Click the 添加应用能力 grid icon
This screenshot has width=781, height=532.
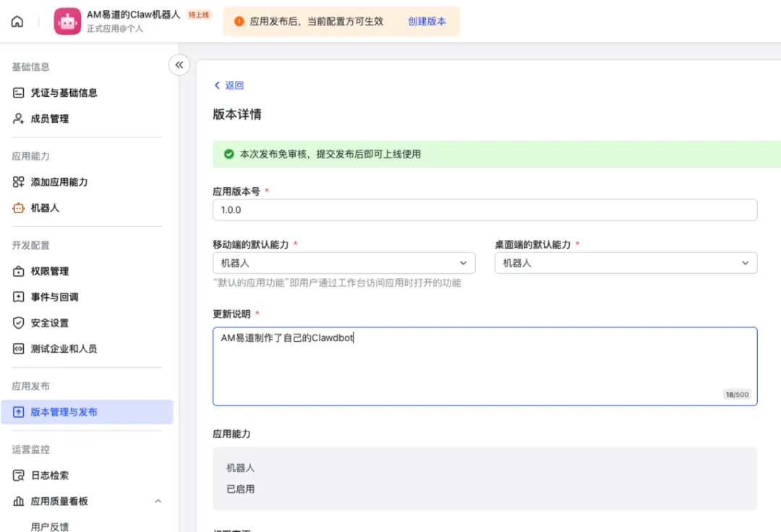coord(19,182)
